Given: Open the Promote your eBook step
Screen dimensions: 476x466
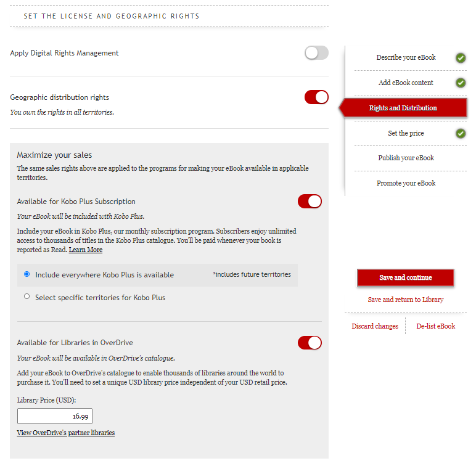Looking at the screenshot, I should tap(406, 183).
